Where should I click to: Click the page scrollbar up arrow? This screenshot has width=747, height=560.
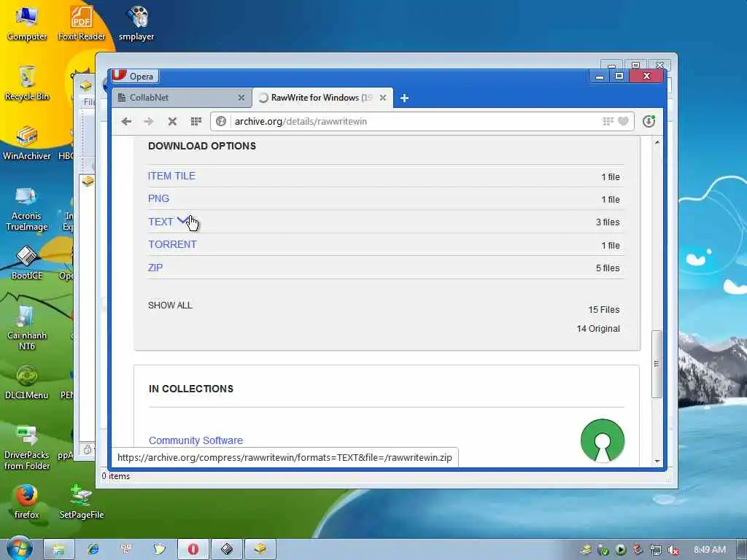click(x=657, y=143)
